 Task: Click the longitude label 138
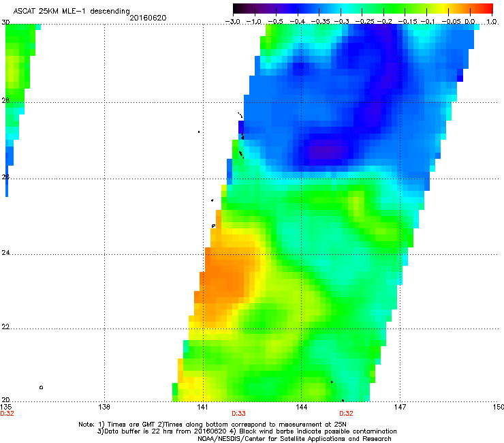click(x=104, y=407)
